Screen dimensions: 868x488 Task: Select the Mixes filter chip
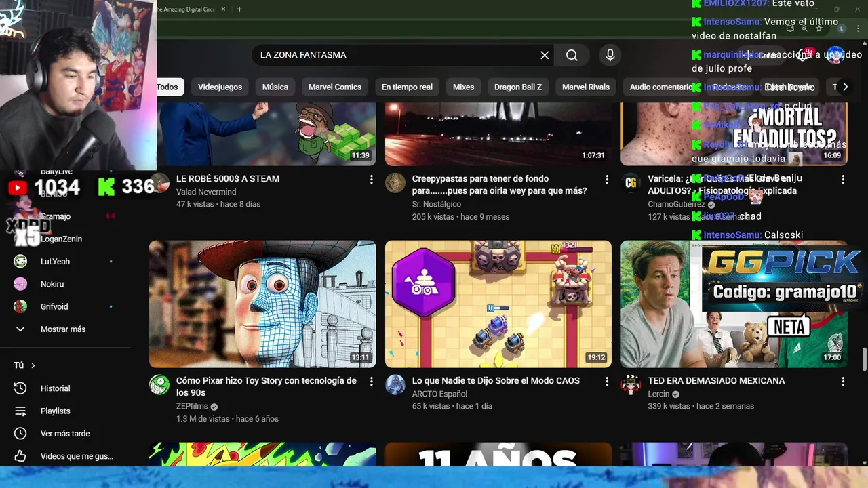pyautogui.click(x=463, y=87)
